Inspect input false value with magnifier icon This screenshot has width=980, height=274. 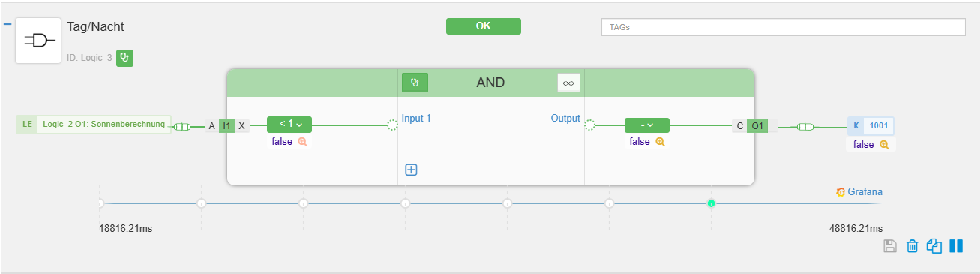click(x=303, y=142)
